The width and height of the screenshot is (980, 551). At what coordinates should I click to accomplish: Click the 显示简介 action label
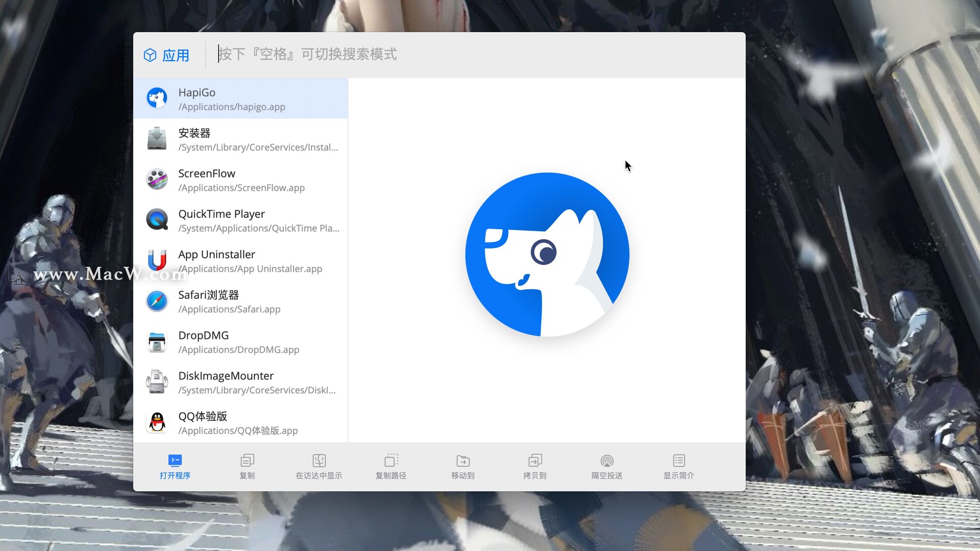pos(679,475)
